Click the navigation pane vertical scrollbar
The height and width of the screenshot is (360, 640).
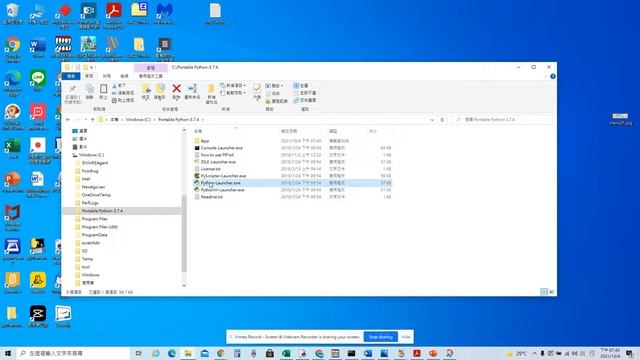click(x=184, y=233)
